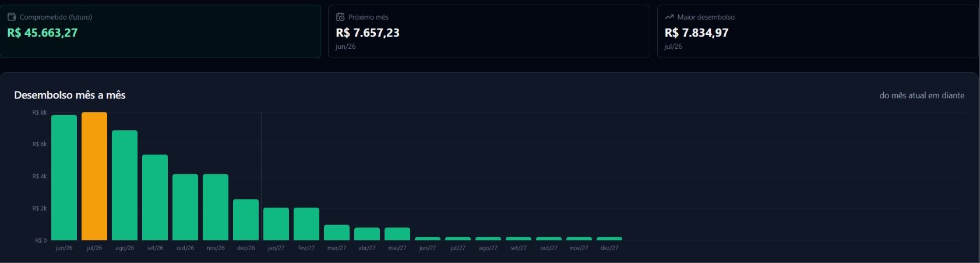The image size is (980, 263).
Task: Click the R$ 2k y-axis label
Action: [x=40, y=208]
